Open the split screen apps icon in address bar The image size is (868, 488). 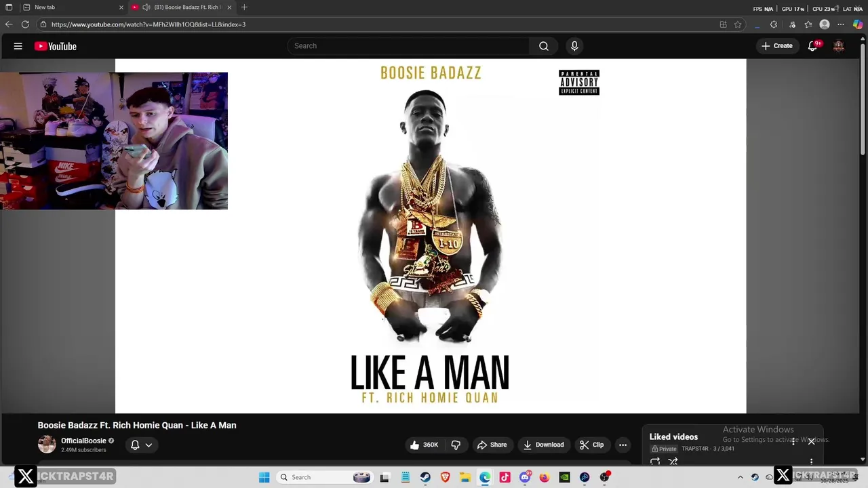pos(723,24)
